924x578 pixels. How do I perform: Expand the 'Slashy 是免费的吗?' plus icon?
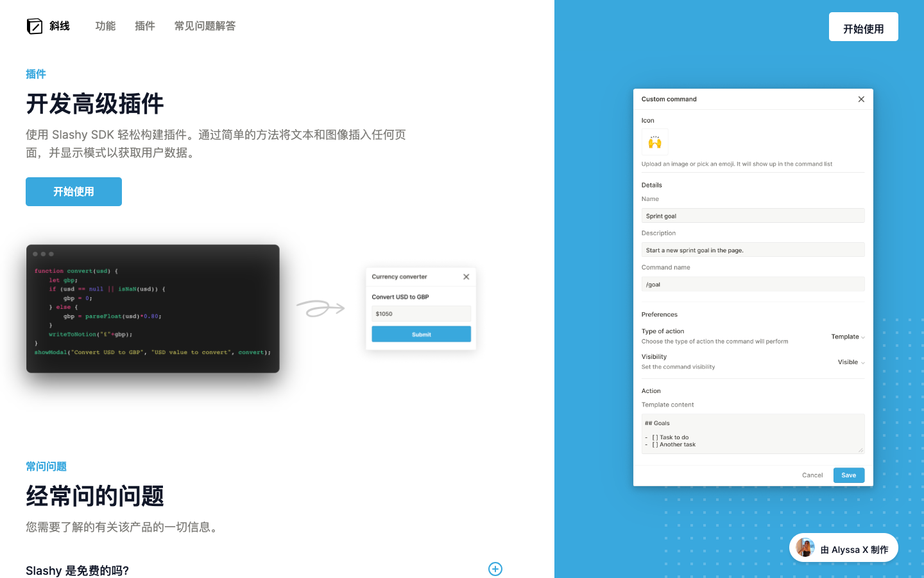point(495,569)
